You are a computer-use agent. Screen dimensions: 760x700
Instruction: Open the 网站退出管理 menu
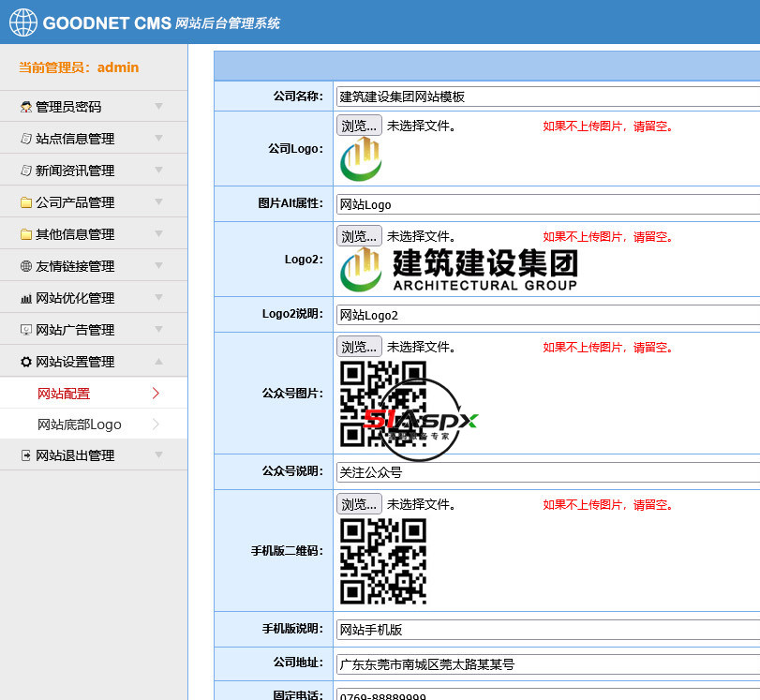(94, 455)
